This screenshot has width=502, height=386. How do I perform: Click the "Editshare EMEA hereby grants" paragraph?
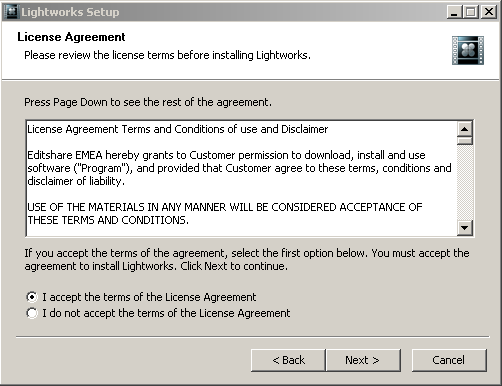point(239,168)
